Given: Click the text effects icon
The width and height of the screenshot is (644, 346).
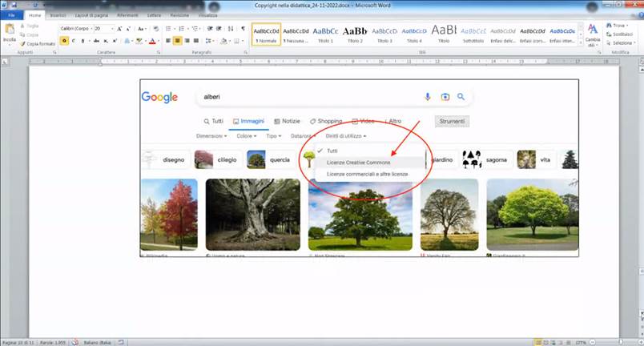Looking at the screenshot, I should point(127,41).
